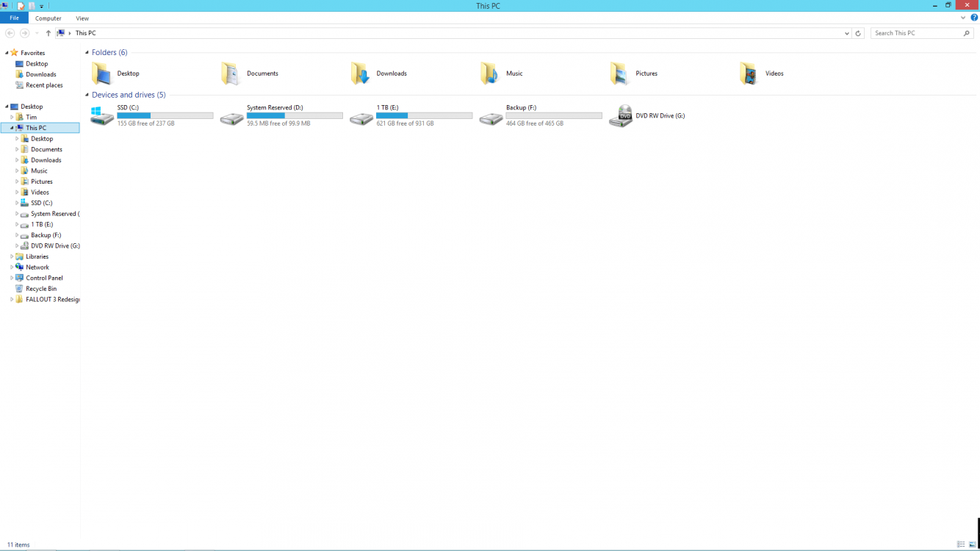Image resolution: width=980 pixels, height=551 pixels.
Task: Open the Documents folder in main pane
Action: [250, 73]
